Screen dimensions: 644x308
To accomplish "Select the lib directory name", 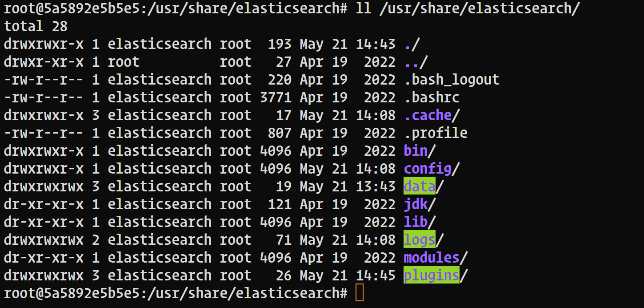I will coord(414,222).
